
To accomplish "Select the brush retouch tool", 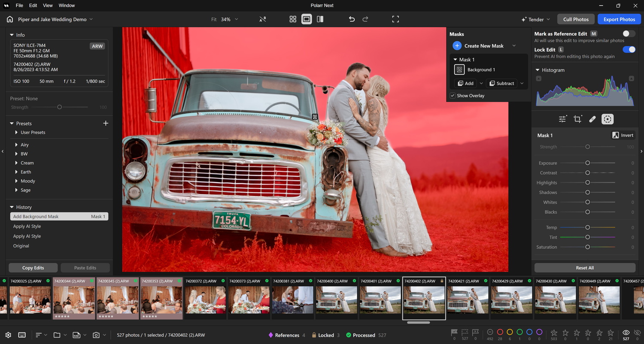I will pyautogui.click(x=592, y=119).
